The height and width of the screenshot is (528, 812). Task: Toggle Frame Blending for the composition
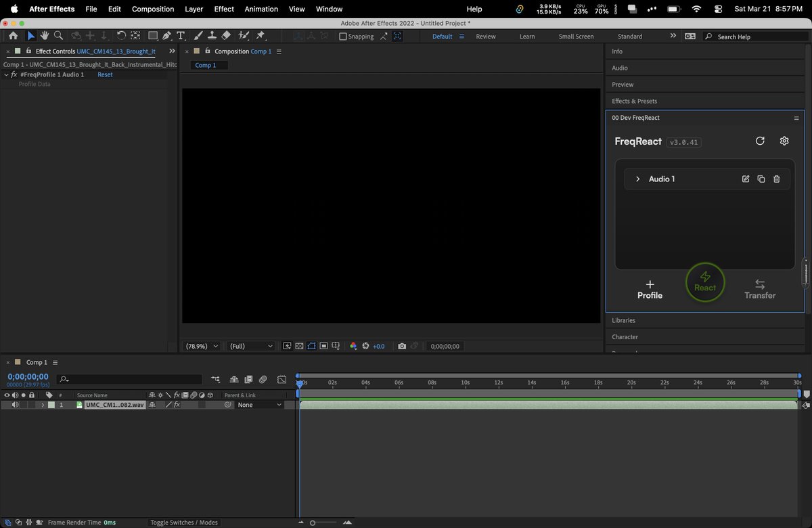[248, 380]
